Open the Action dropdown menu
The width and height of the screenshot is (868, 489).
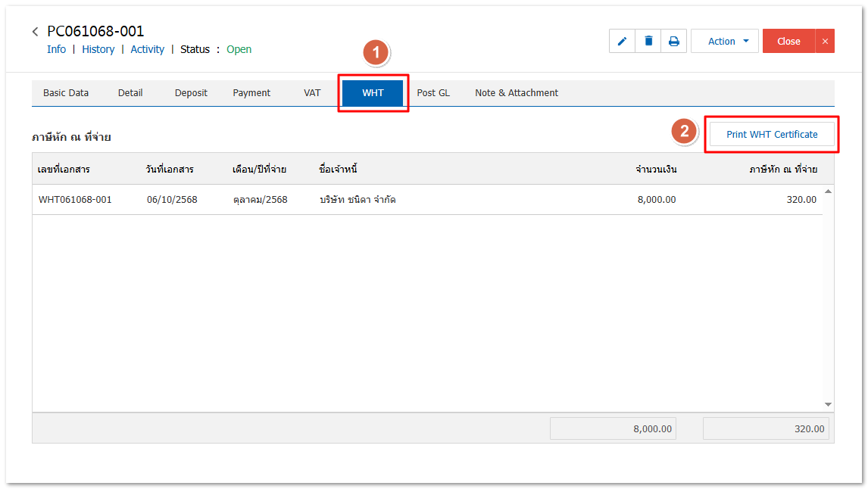[724, 42]
